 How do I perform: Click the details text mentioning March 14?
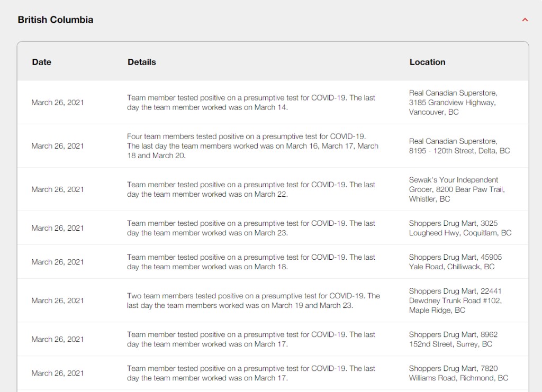[251, 103]
